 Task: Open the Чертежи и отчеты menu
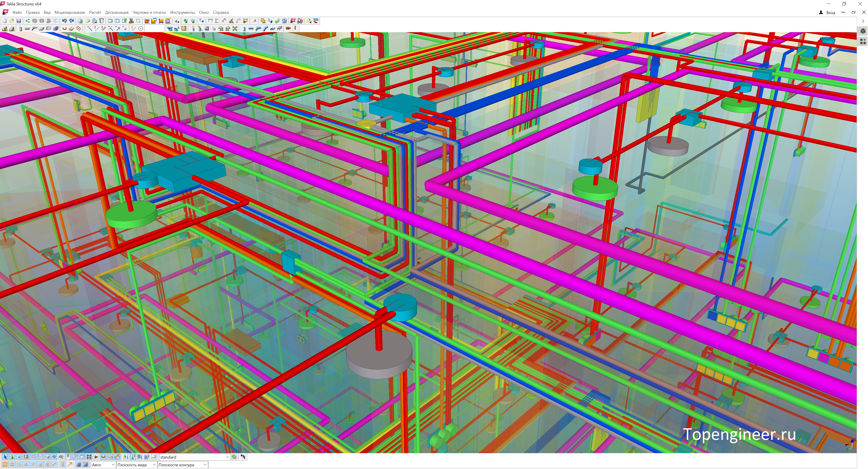pyautogui.click(x=149, y=12)
